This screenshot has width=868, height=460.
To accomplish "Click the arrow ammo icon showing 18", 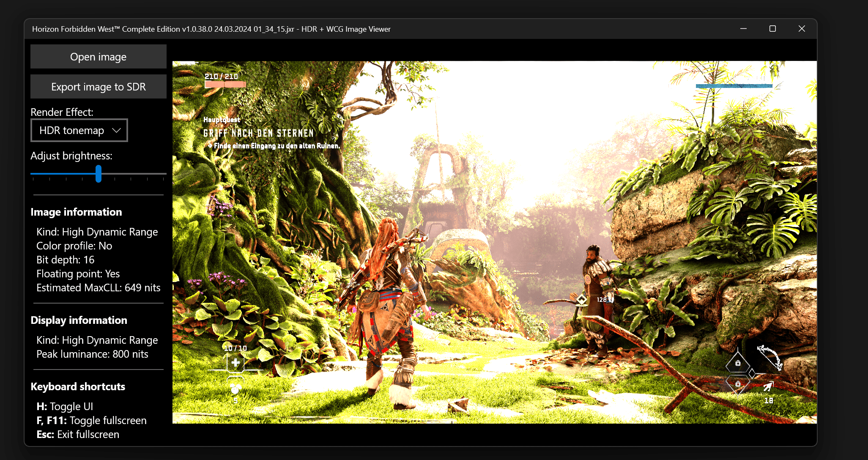I will click(768, 387).
